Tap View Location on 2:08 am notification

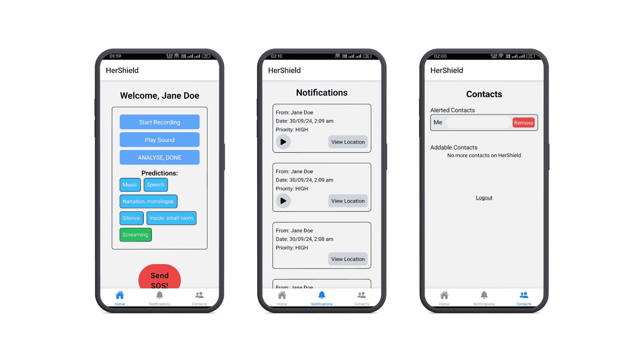347,259
